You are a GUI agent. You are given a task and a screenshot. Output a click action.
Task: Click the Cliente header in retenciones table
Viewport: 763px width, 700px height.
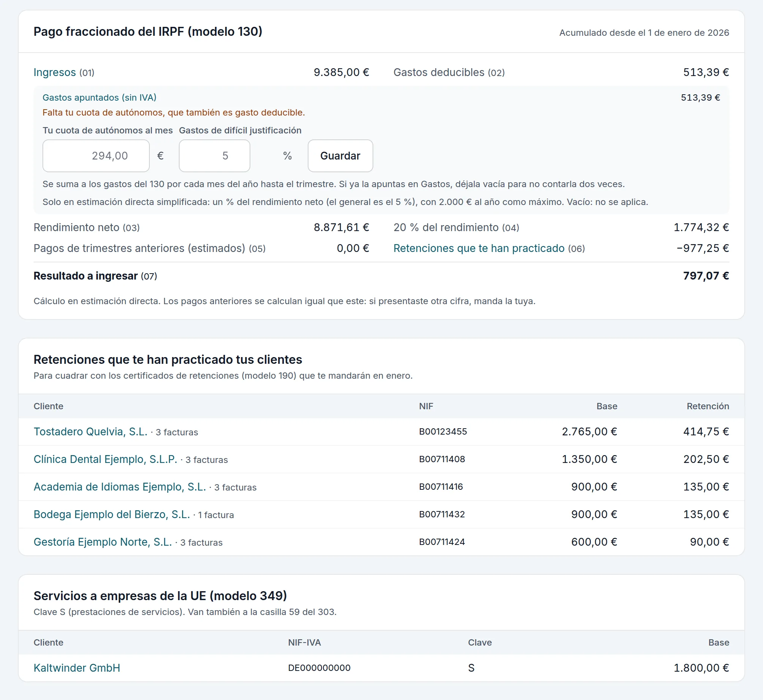[48, 406]
